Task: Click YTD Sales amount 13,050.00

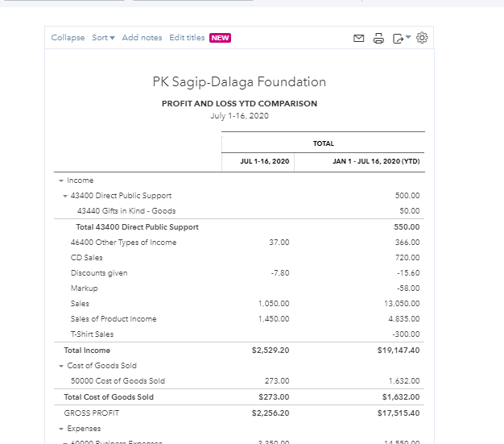Action: tap(403, 304)
